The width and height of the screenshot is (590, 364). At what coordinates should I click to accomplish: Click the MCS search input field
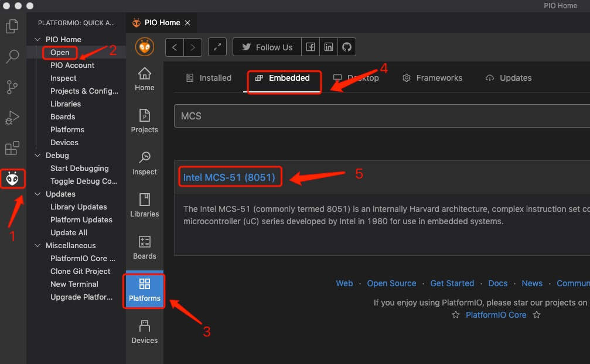point(381,116)
